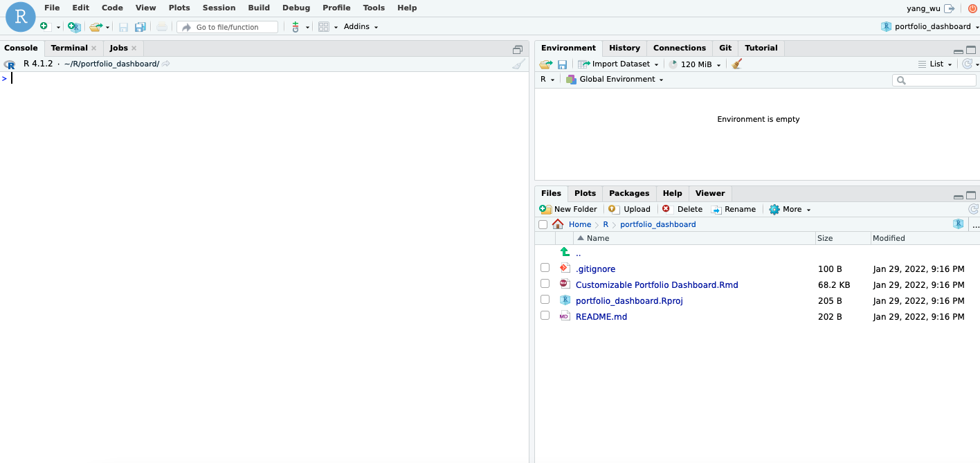Open the More dropdown in Files pane
Screen dimensions: 980x463
[x=790, y=209]
